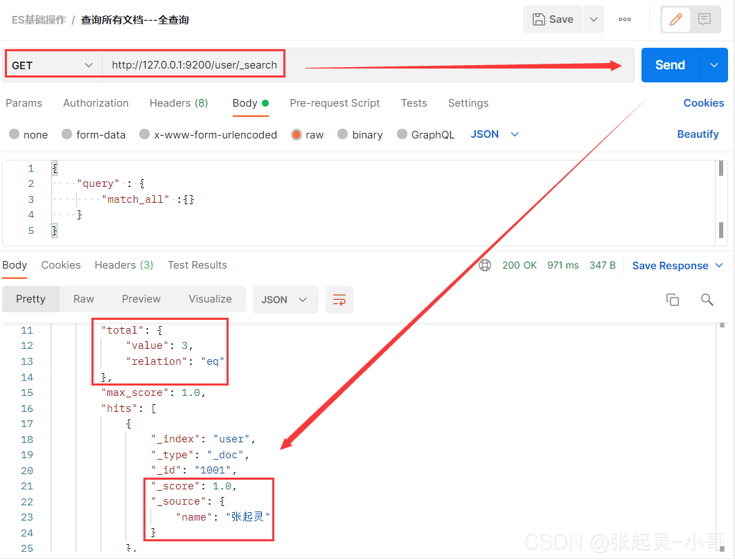Click the pencil edit icon top right
The width and height of the screenshot is (735, 560).
(675, 19)
